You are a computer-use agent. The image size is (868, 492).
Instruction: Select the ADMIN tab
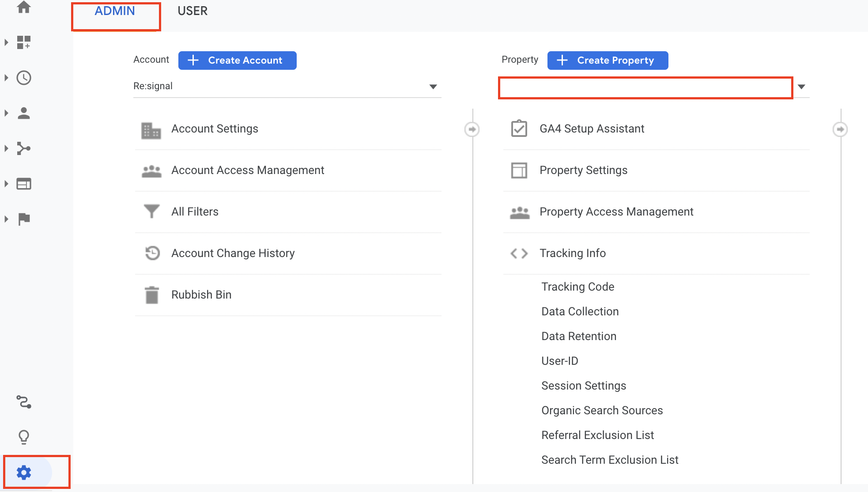click(x=115, y=11)
